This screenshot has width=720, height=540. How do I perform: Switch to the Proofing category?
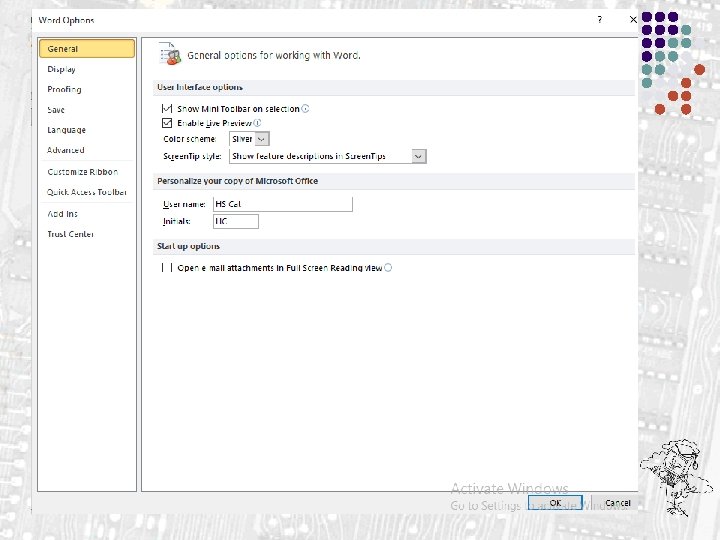click(x=64, y=90)
